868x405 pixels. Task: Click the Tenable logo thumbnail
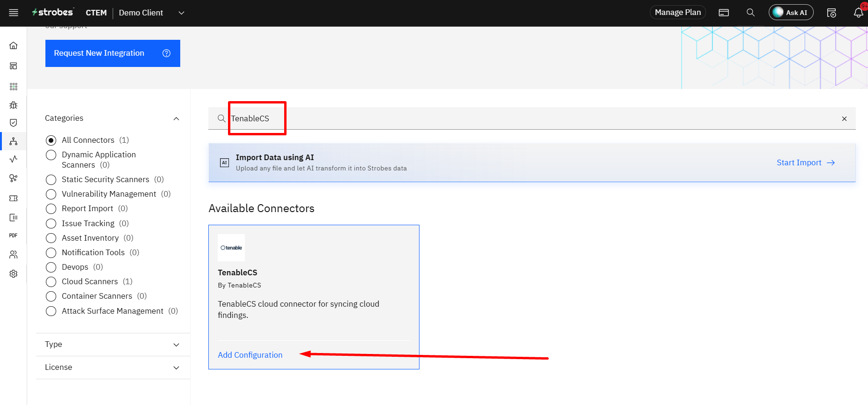[x=231, y=248]
